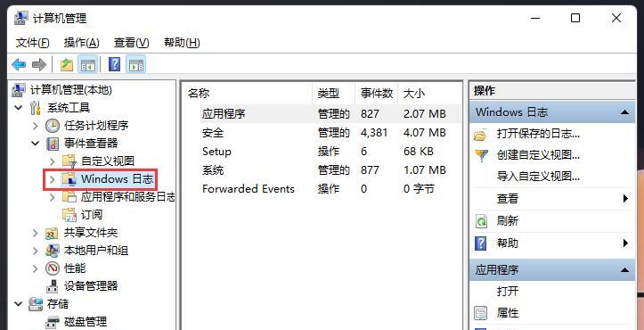Expand the Windows 日志 tree node
This screenshot has height=330, width=644.
(x=52, y=179)
